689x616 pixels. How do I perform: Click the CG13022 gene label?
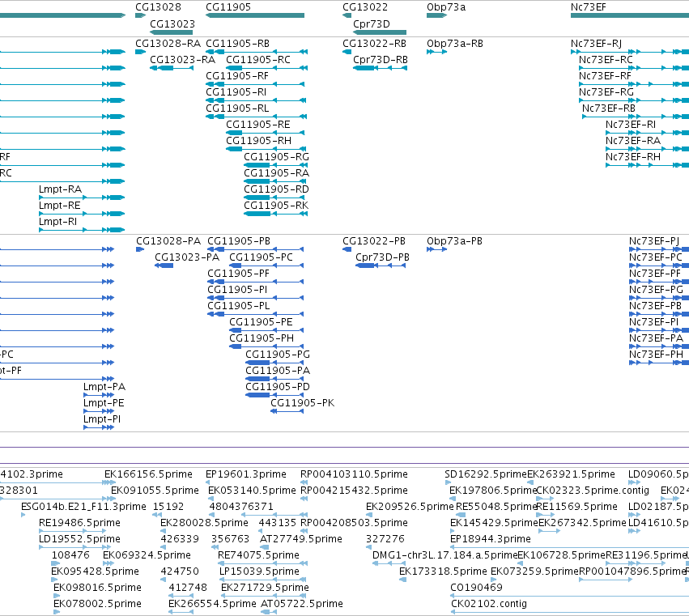365,7
